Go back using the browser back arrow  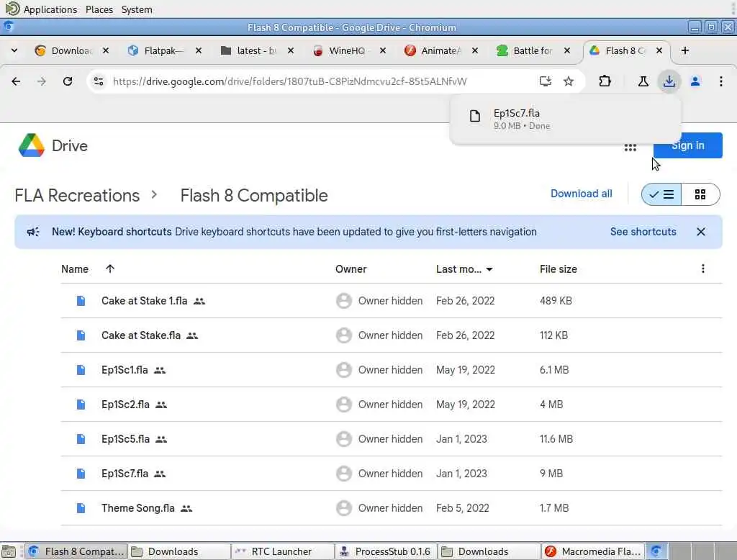click(x=16, y=81)
